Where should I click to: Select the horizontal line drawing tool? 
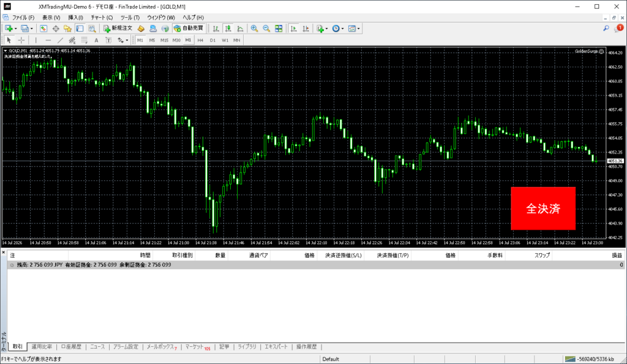coord(48,40)
